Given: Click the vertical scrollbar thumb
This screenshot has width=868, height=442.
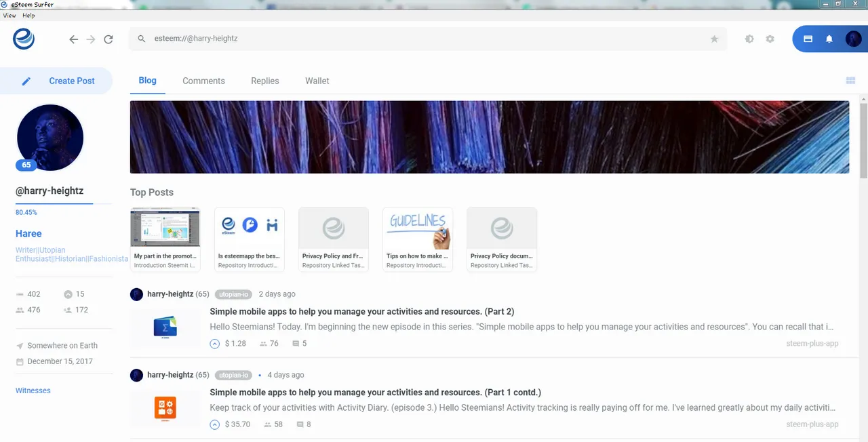Looking at the screenshot, I should (863, 140).
